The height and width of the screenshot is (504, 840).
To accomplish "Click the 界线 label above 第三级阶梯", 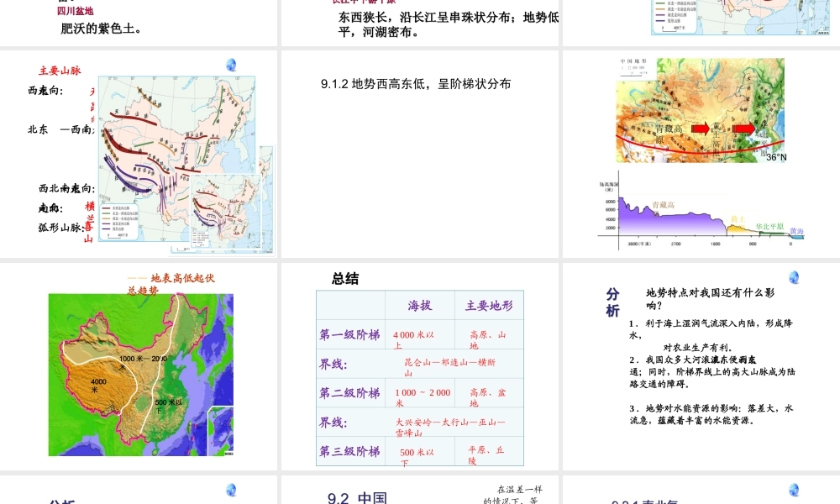I will click(x=333, y=423).
